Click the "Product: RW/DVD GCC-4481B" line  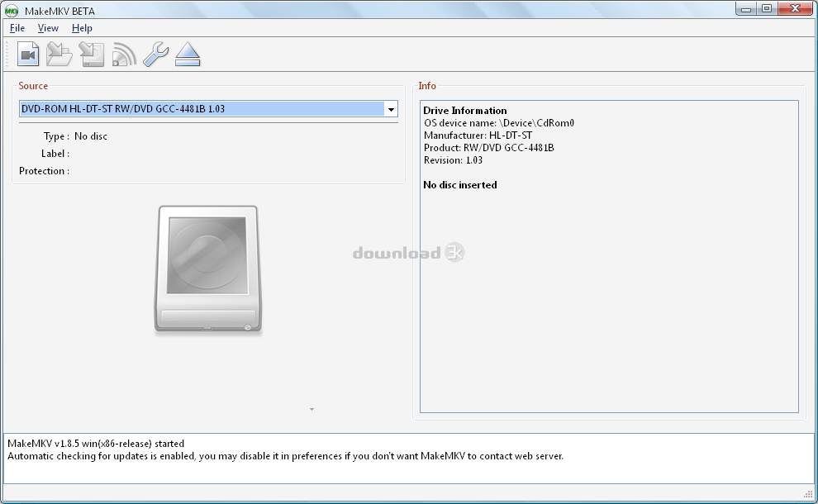click(489, 148)
